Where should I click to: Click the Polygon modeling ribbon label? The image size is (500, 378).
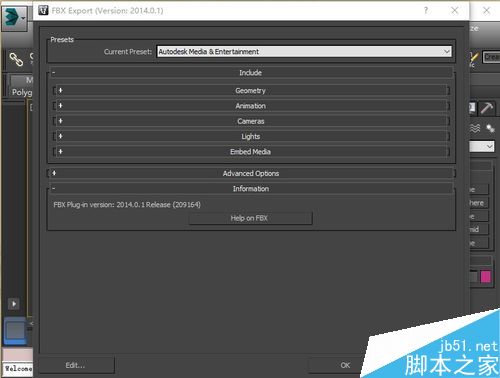(22, 92)
